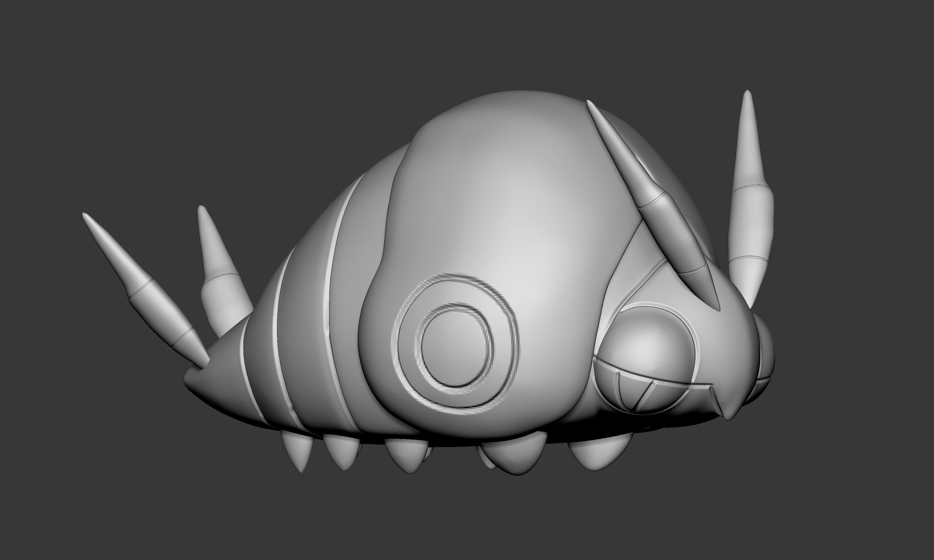Click the upright antenna spike behind head
Viewport: 934px width, 560px height.
(x=751, y=200)
